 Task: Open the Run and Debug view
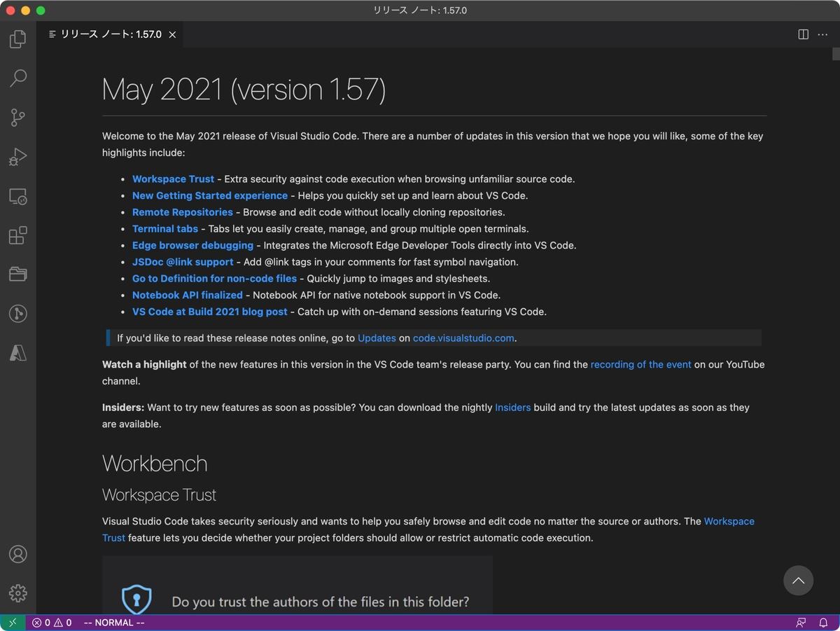[18, 157]
